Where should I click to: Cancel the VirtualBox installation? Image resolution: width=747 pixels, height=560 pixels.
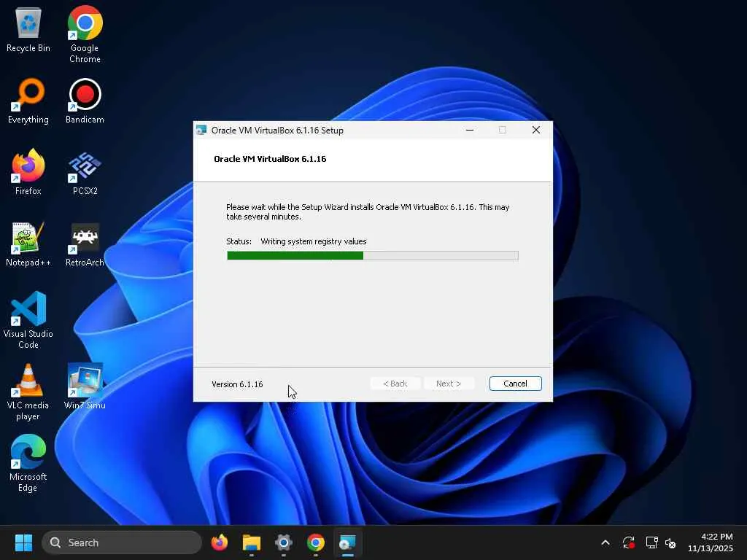point(516,384)
